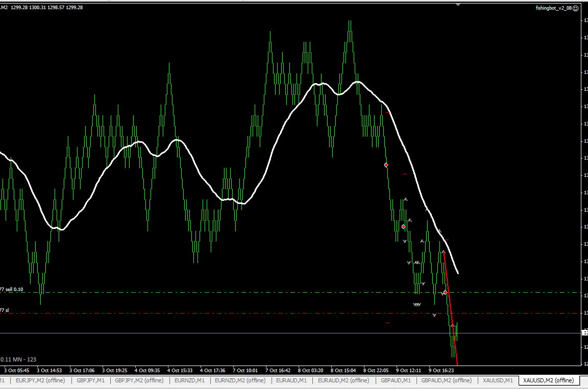588x389 pixels.
Task: Click the '8 Oct 03:20' time label
Action: click(310, 370)
